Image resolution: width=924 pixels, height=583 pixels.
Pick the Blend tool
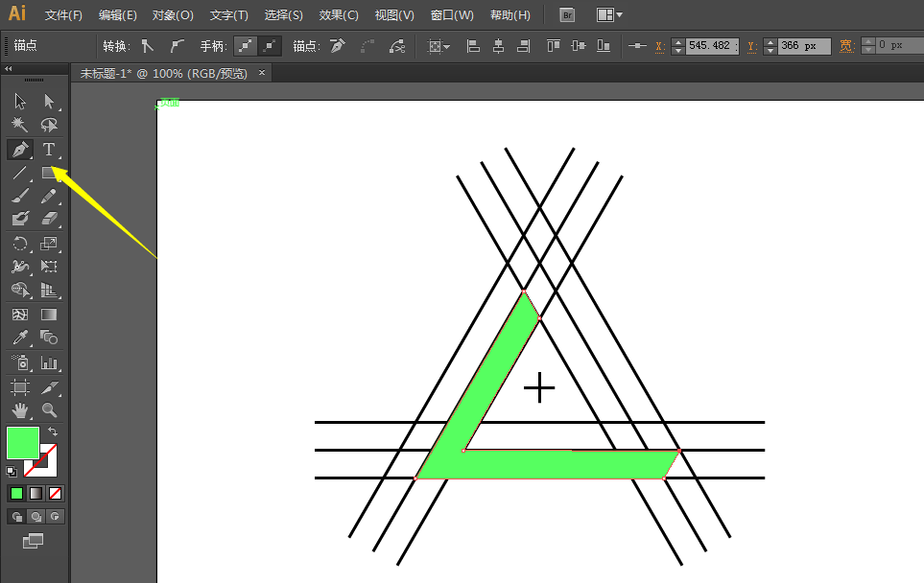coord(49,338)
